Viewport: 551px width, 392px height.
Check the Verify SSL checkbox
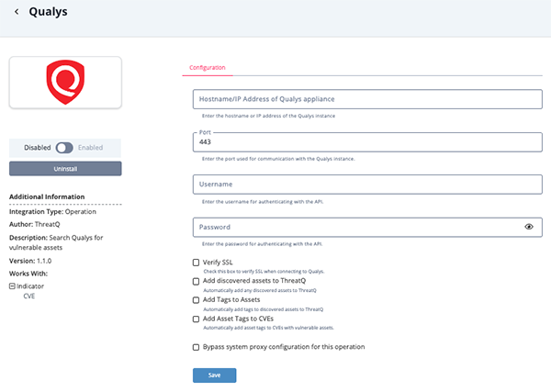pos(197,263)
